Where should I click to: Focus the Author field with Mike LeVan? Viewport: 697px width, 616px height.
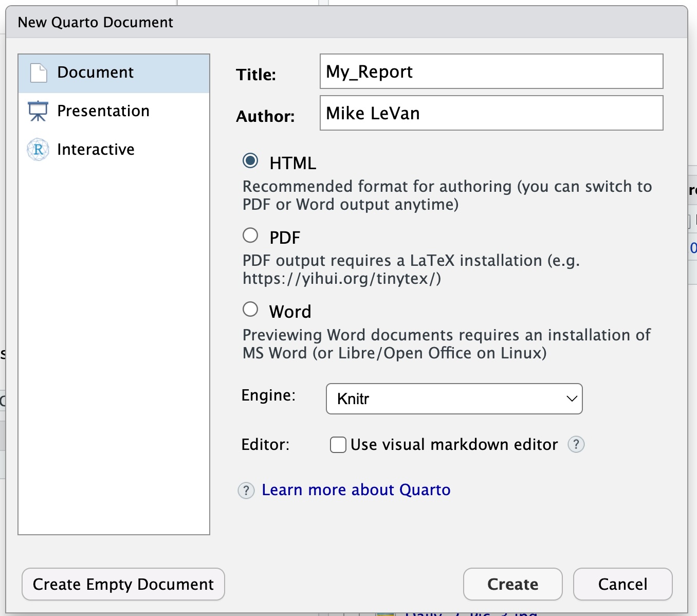491,113
